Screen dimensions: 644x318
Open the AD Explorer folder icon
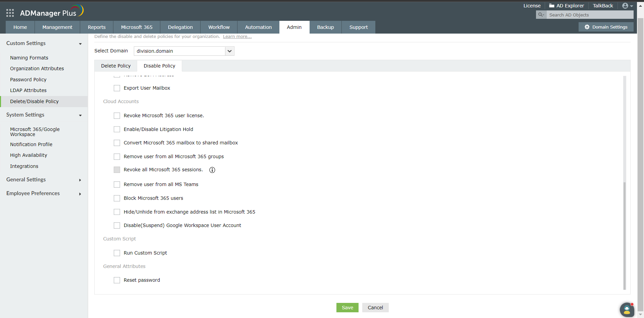[551, 6]
